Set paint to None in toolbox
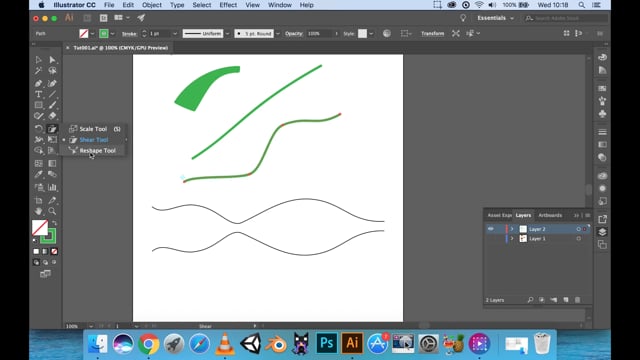 point(54,251)
